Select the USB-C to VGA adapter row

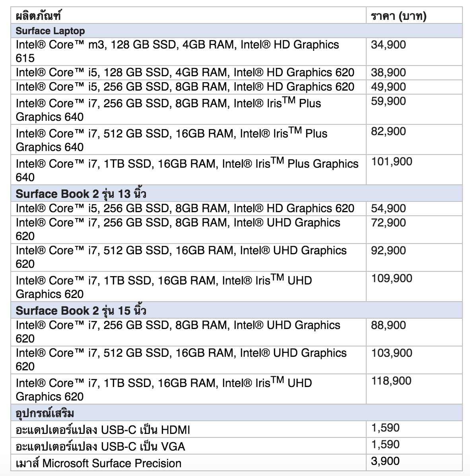(x=100, y=447)
